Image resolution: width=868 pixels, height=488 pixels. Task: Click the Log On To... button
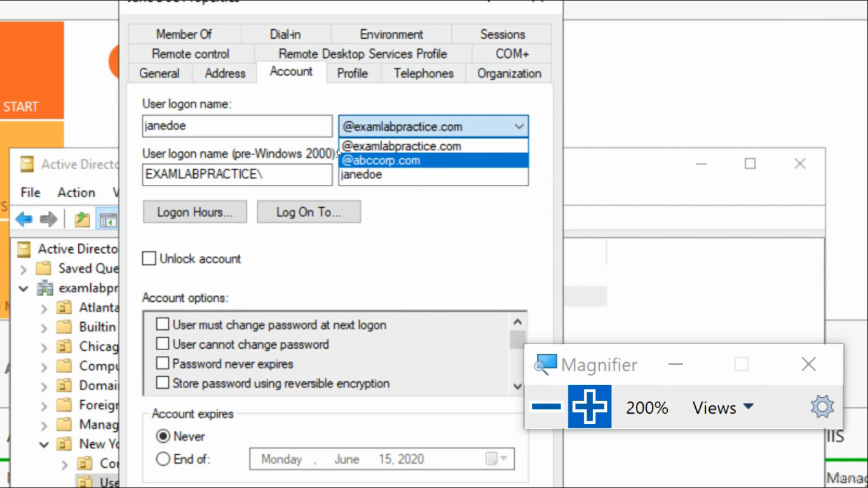309,212
